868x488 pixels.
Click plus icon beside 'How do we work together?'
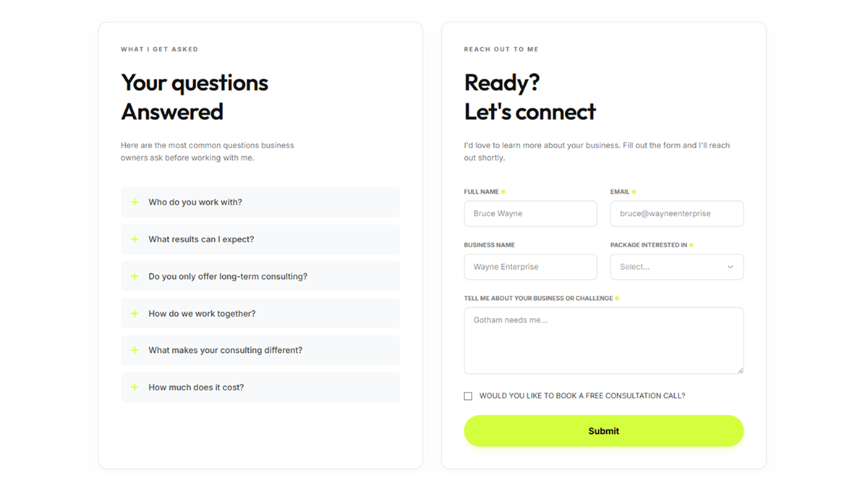135,314
